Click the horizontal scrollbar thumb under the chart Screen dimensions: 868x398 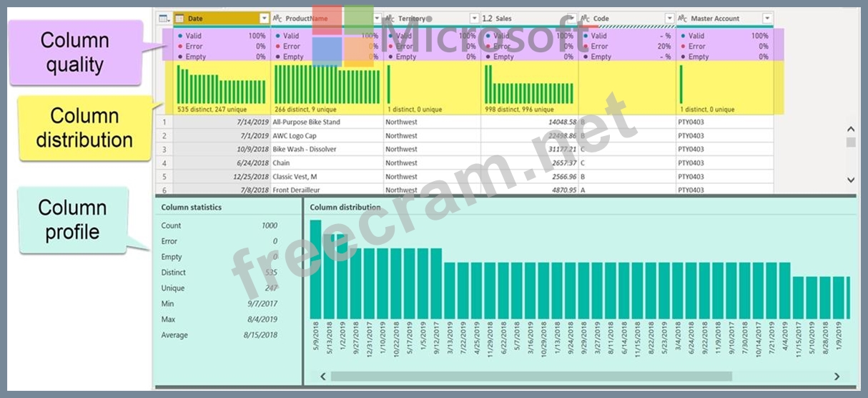pyautogui.click(x=531, y=376)
